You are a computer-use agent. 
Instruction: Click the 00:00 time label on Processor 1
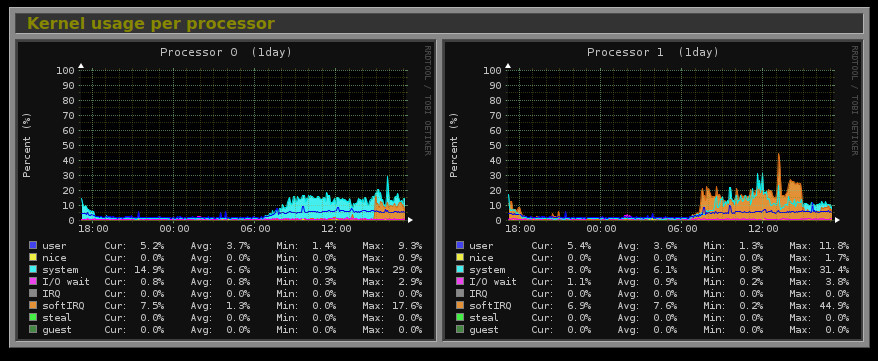click(x=601, y=229)
